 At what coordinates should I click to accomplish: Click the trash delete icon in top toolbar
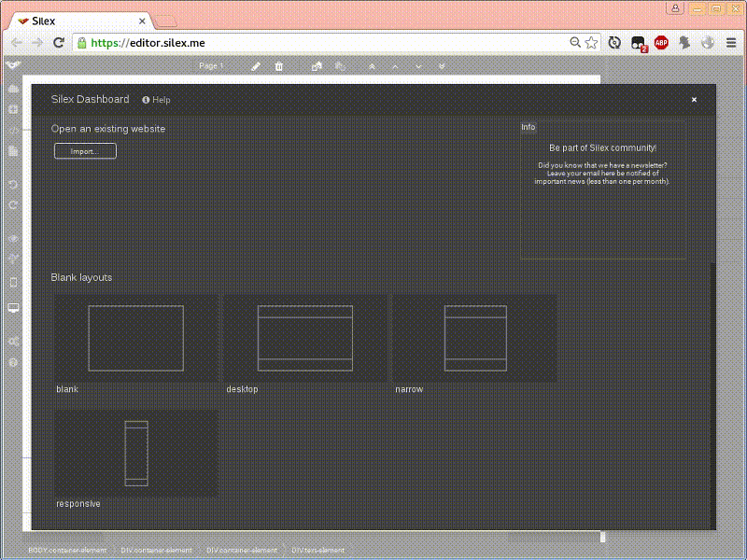click(x=278, y=66)
